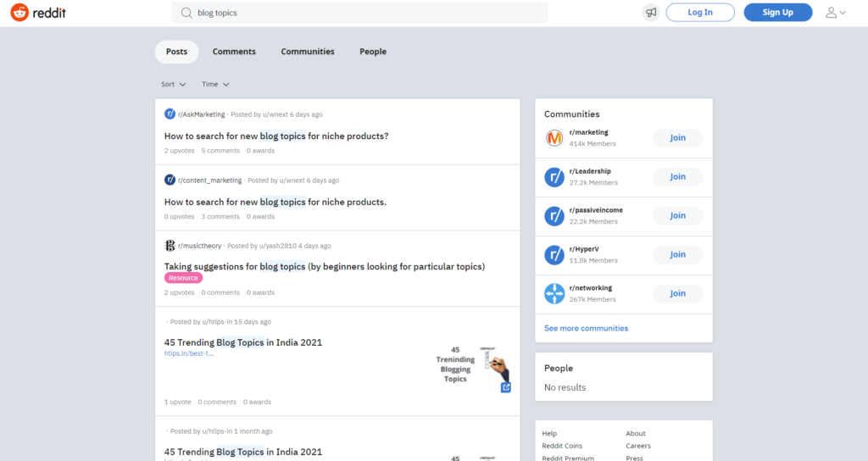Open the Reddit Coins footer link
This screenshot has height=461, width=868.
(562, 446)
